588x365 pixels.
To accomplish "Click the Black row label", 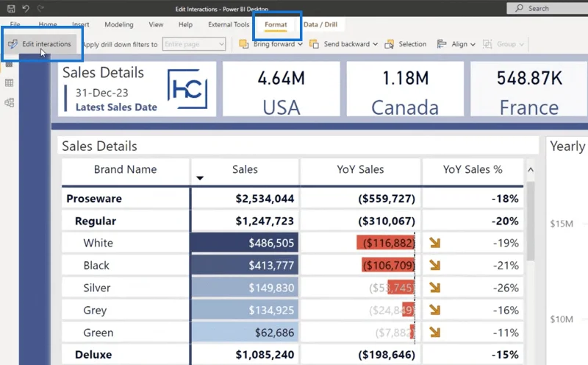I will (x=96, y=266).
